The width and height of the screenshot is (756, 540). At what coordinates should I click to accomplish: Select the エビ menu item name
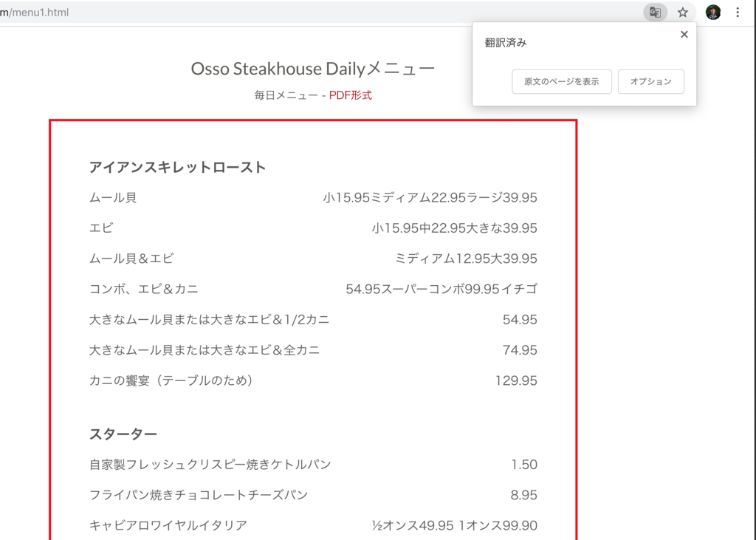tap(101, 228)
